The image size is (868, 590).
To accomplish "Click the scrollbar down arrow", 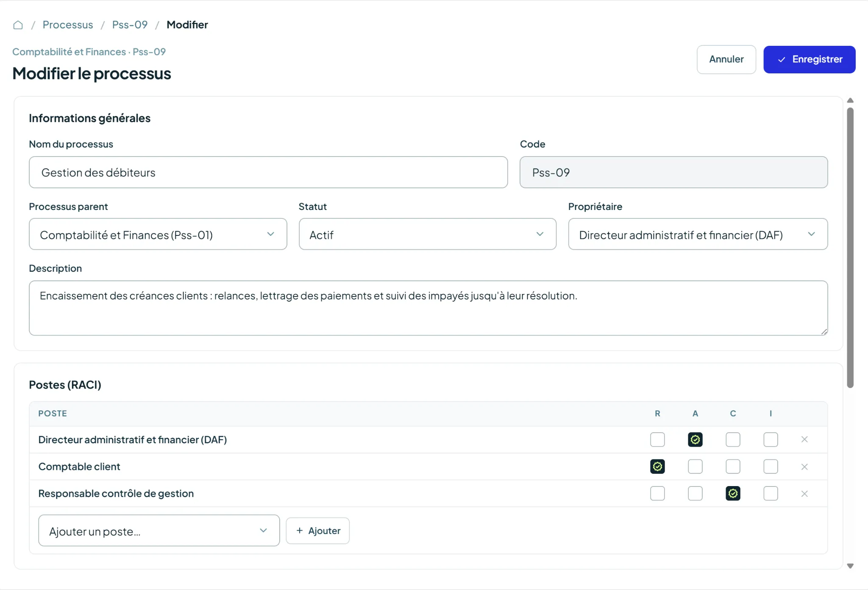I will [x=850, y=566].
